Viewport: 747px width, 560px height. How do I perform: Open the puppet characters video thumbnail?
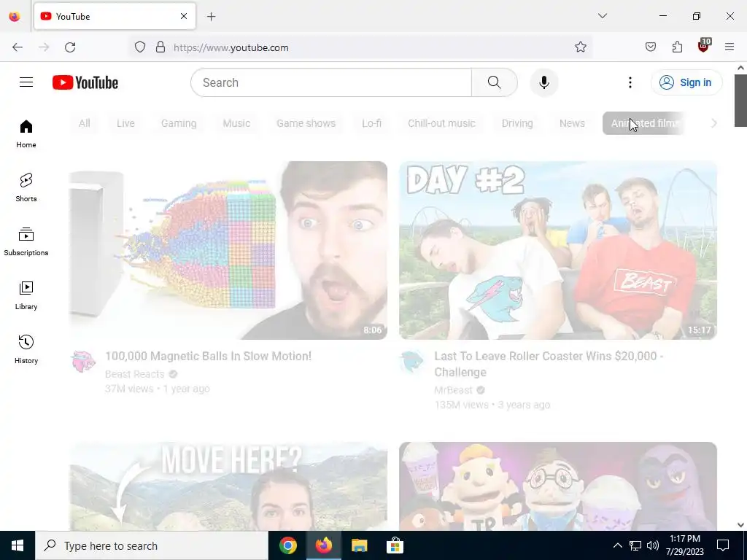tap(558, 486)
